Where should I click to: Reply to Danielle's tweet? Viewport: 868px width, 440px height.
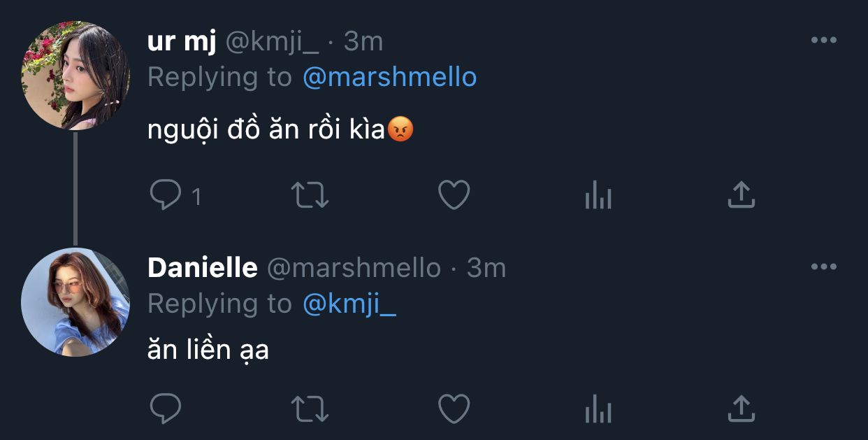(x=166, y=409)
